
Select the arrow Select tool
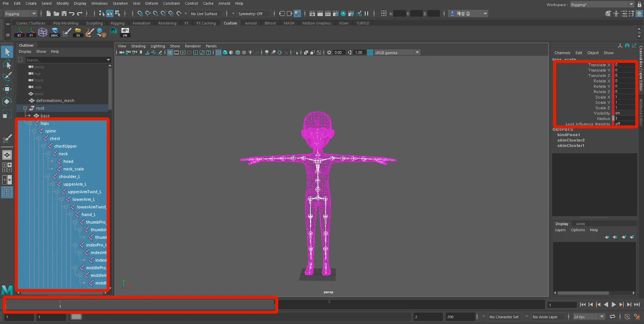7,52
